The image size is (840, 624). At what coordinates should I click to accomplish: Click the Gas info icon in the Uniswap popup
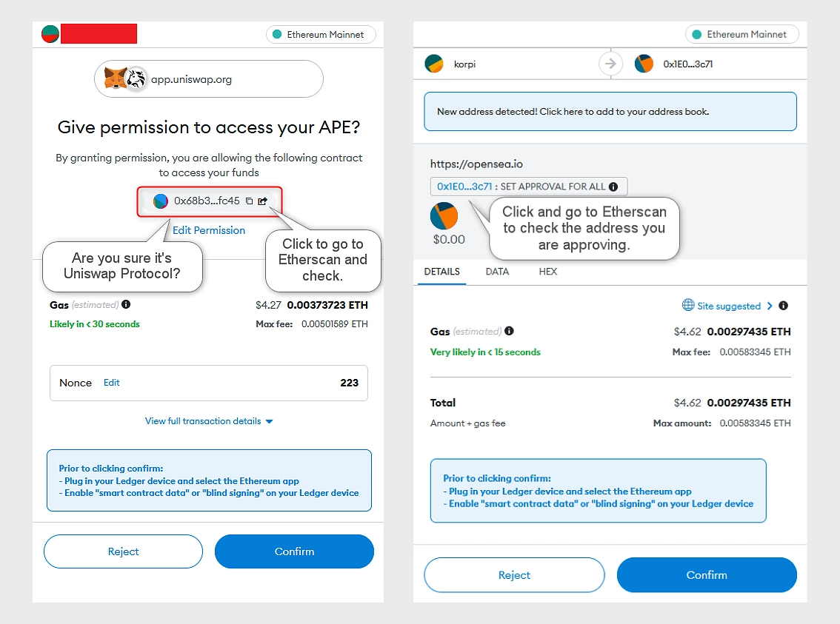pyautogui.click(x=126, y=304)
